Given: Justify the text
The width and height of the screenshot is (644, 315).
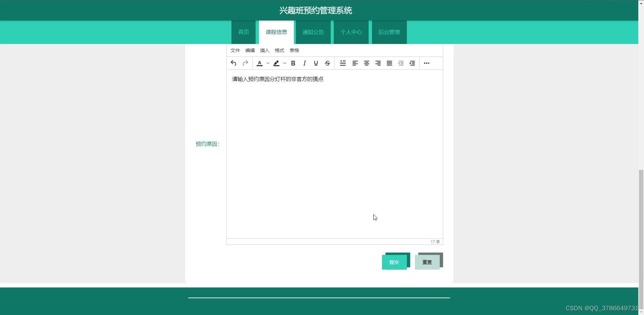Looking at the screenshot, I should (x=389, y=63).
